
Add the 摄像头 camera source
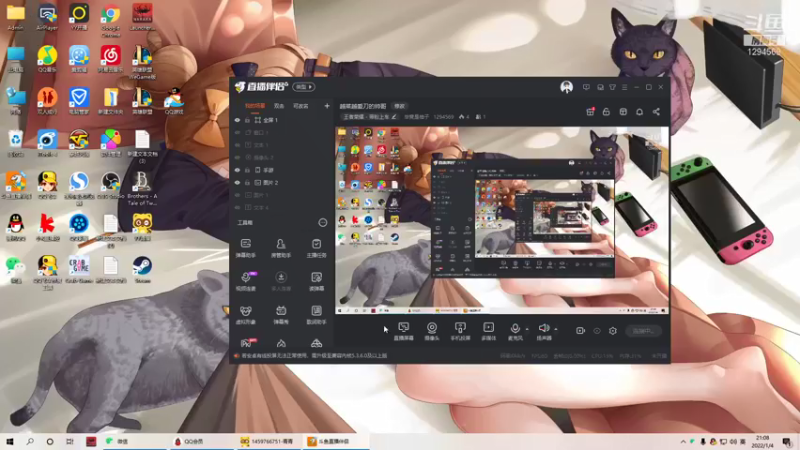point(432,331)
